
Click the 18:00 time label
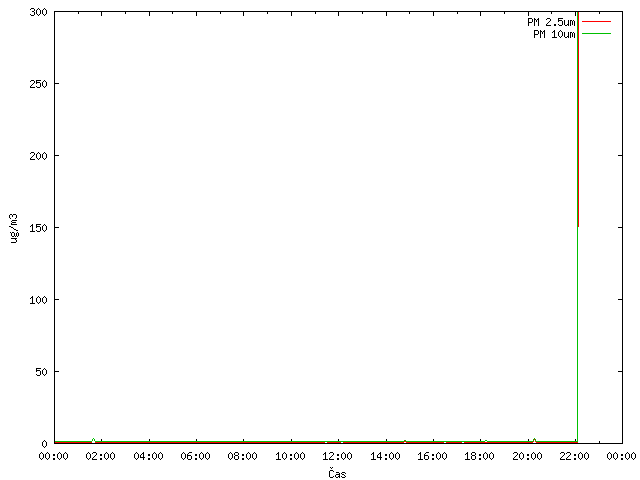click(x=479, y=456)
